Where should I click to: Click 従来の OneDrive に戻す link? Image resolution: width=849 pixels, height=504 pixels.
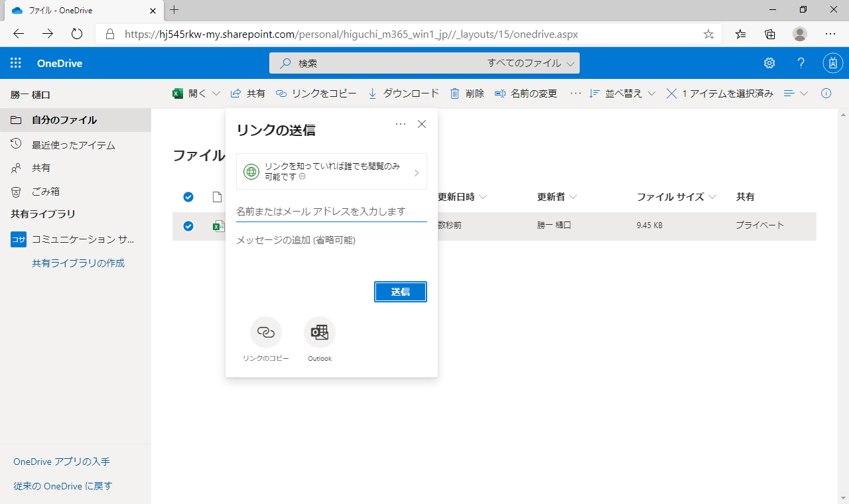click(x=63, y=486)
